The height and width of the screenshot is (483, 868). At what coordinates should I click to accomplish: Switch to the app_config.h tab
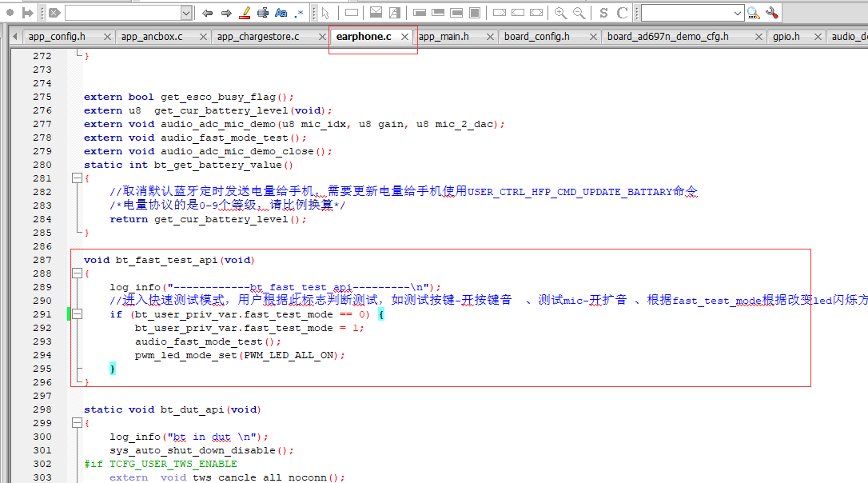tap(57, 37)
